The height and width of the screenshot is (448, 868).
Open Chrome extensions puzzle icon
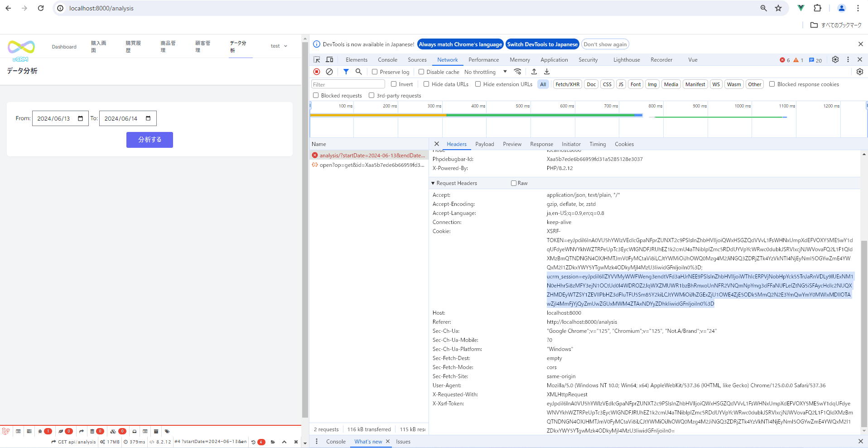pyautogui.click(x=817, y=8)
